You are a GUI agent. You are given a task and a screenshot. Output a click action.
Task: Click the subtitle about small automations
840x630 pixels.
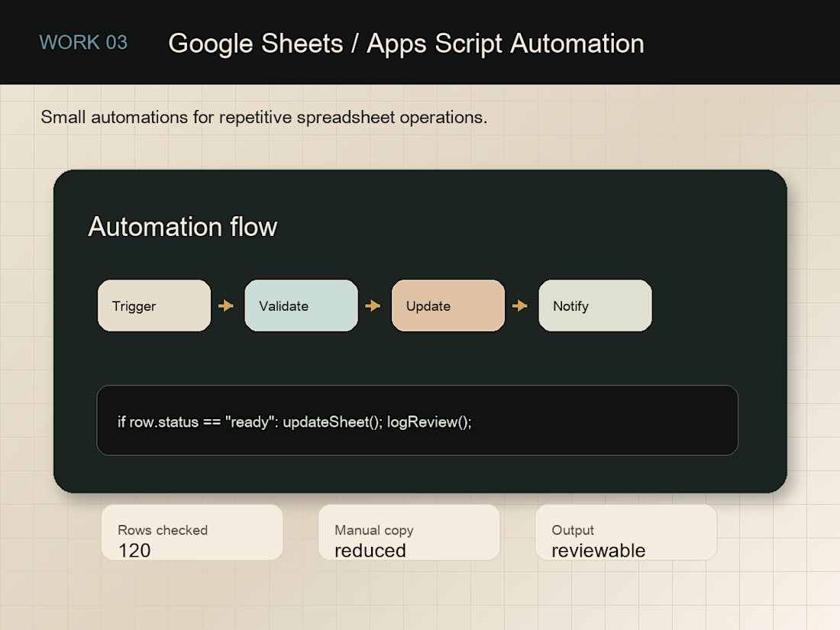(264, 117)
